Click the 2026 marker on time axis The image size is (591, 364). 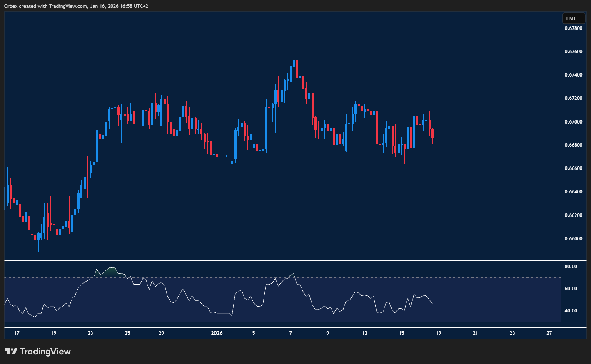pos(217,333)
